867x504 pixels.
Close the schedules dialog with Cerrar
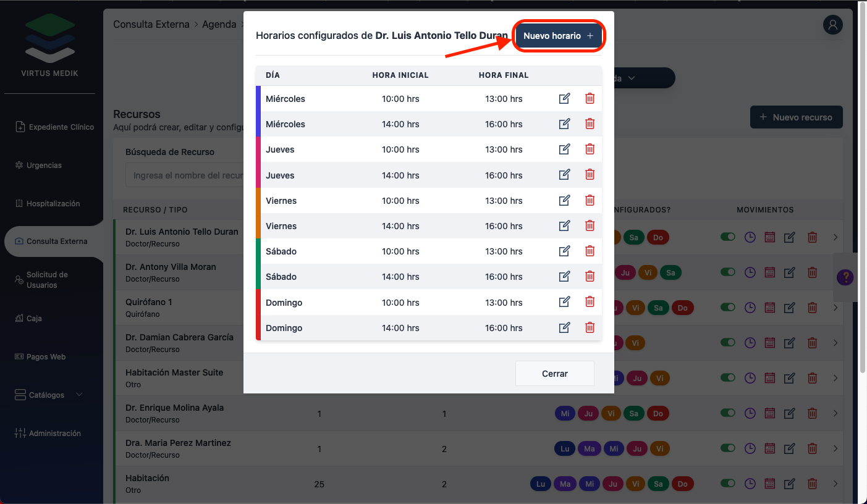554,374
